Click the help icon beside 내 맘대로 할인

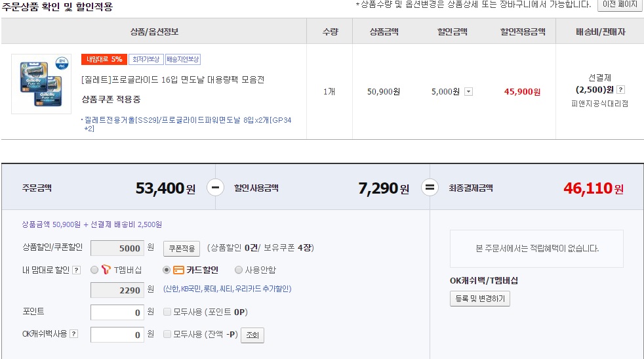pyautogui.click(x=76, y=270)
